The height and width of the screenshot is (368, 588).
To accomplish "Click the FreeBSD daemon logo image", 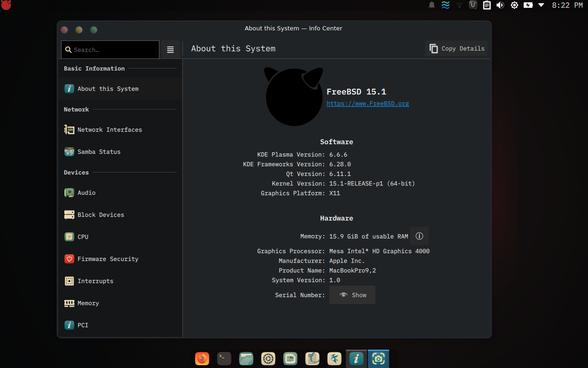I will pyautogui.click(x=294, y=97).
